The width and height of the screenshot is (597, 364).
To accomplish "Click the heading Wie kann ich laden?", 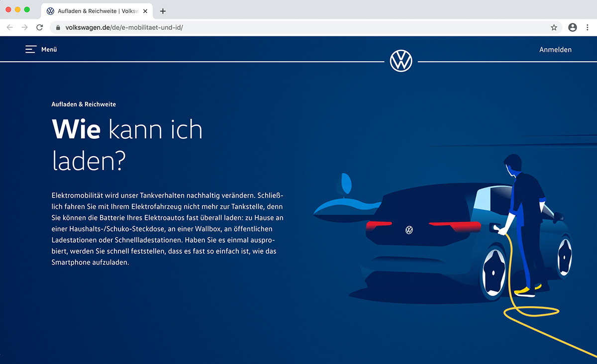I will [127, 144].
